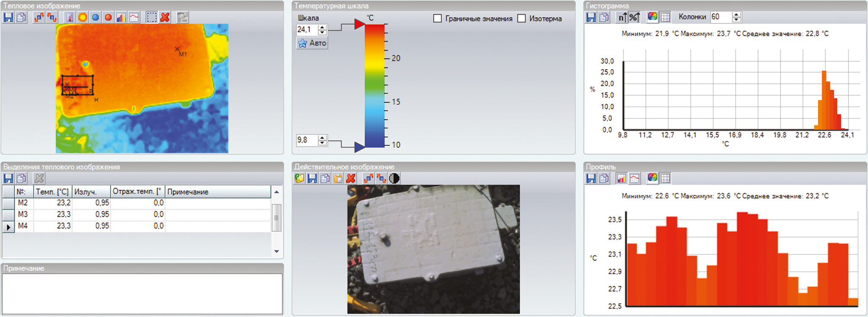The height and width of the screenshot is (317, 868).
Task: Select the blue cold spot tool
Action: click(96, 18)
